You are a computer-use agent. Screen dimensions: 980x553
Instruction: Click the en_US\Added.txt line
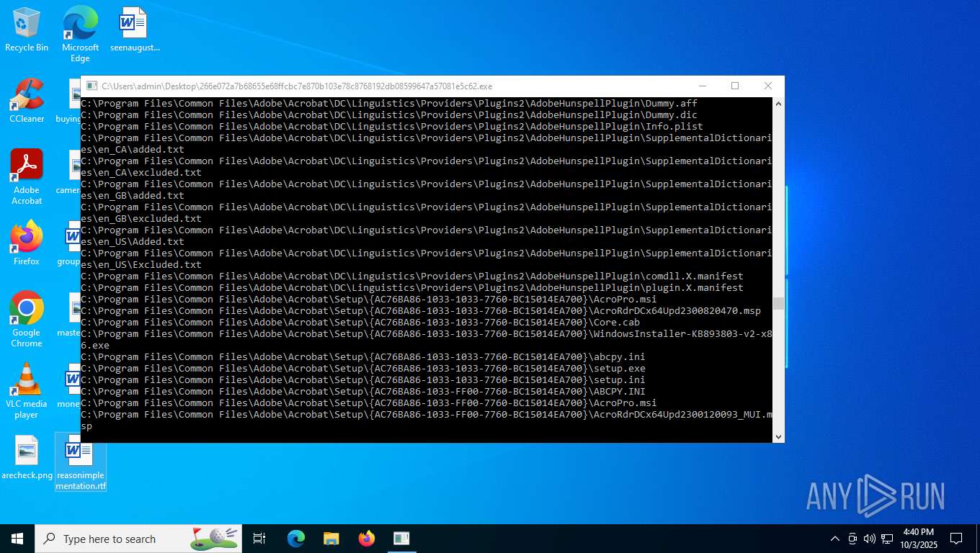pyautogui.click(x=426, y=236)
